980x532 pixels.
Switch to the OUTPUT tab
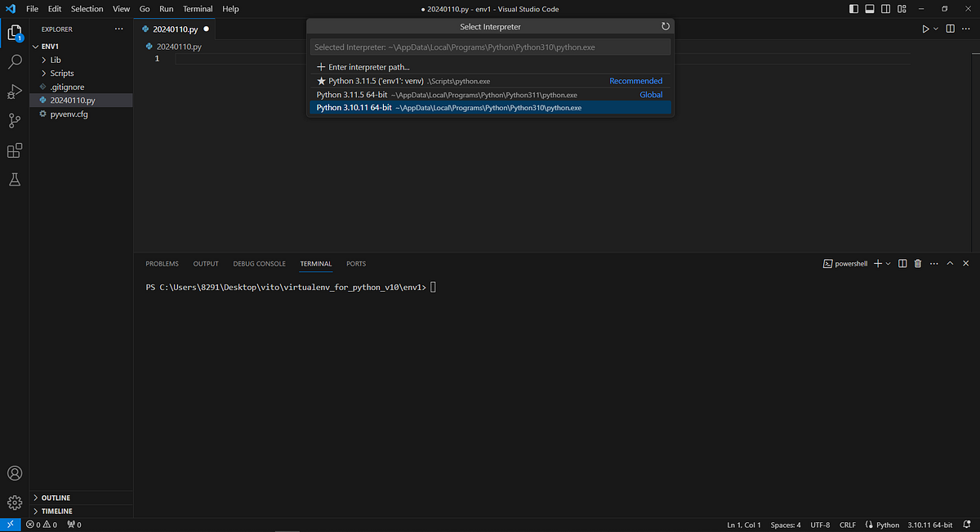point(206,264)
